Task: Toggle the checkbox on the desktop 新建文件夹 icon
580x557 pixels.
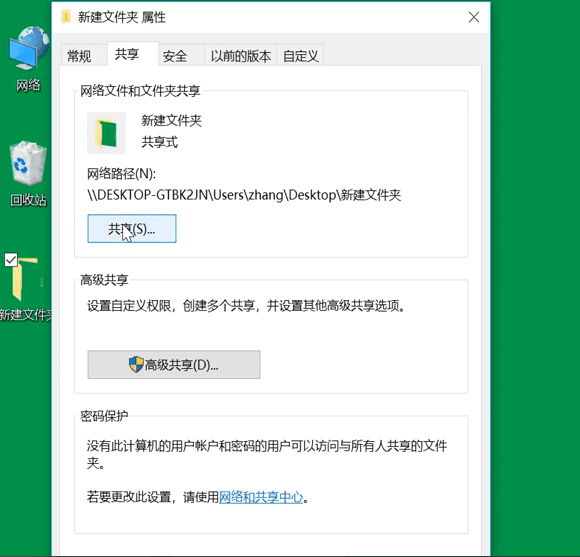Action: coord(11,260)
